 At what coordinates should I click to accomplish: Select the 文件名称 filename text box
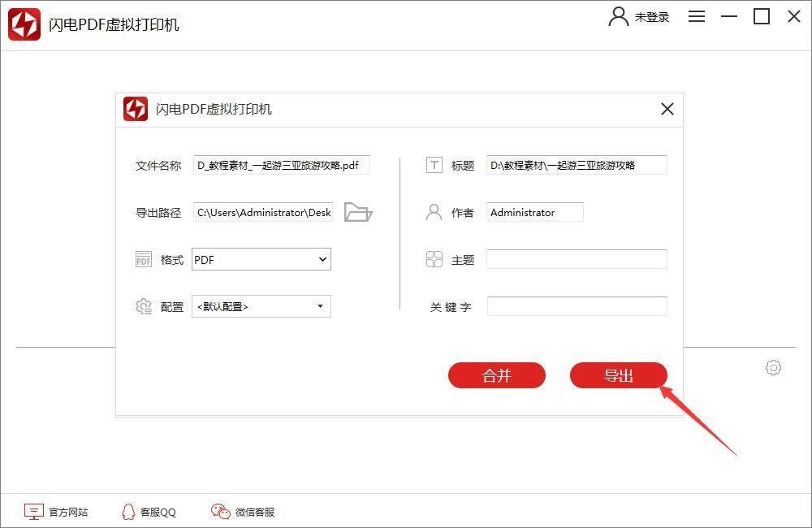280,164
